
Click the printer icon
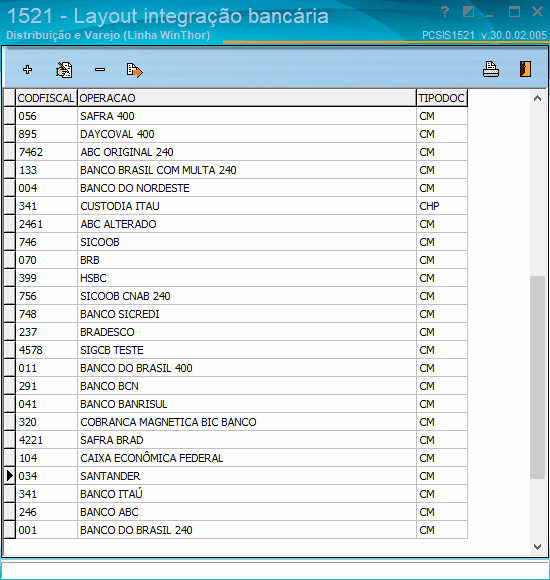pos(491,69)
